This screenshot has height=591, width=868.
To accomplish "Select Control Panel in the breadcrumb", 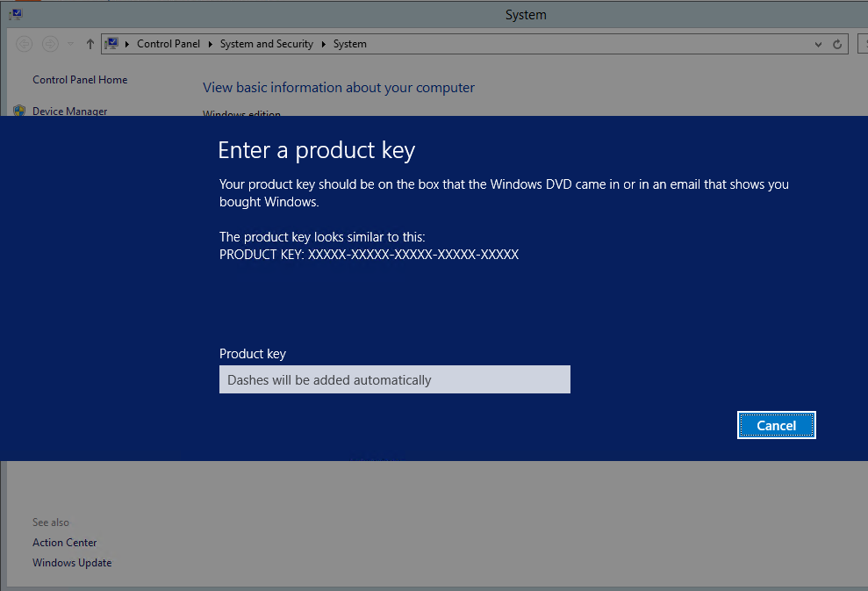I will (x=169, y=44).
